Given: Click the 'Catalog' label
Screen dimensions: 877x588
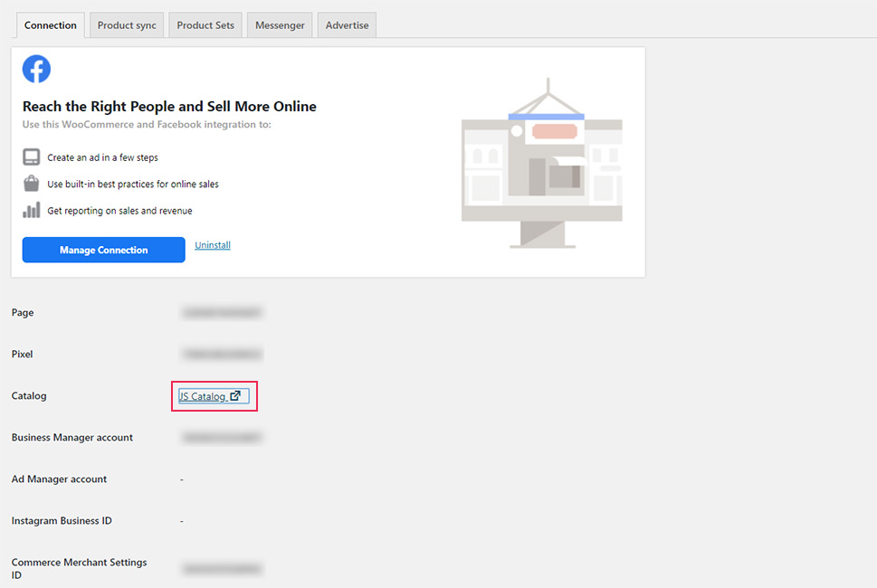Looking at the screenshot, I should click(x=29, y=395).
